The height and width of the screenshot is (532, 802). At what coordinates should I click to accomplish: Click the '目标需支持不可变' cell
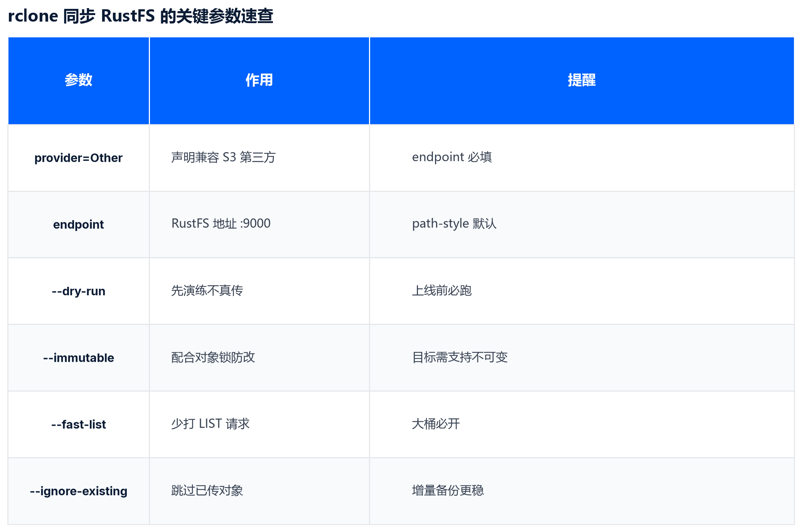click(582, 358)
